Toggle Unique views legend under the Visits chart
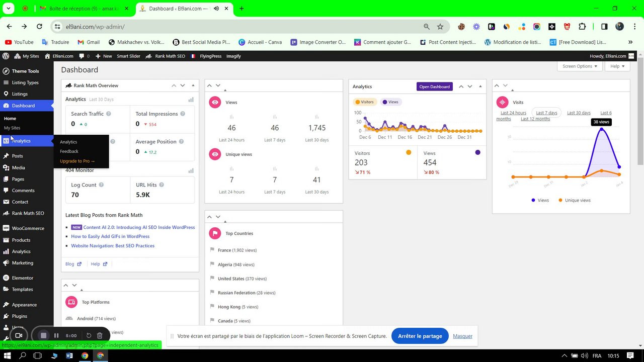The height and width of the screenshot is (362, 644). [x=575, y=200]
